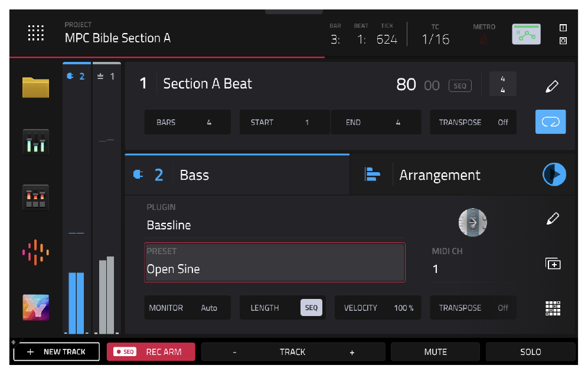Click the BEAT position value 1
Image resolution: width=588 pixels, height=375 pixels.
pyautogui.click(x=361, y=40)
